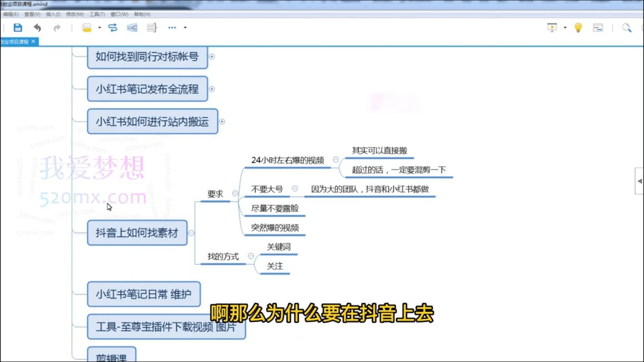644x362 pixels.
Task: Expand the 如何找到同行对标帐号 topic
Action: click(212, 56)
